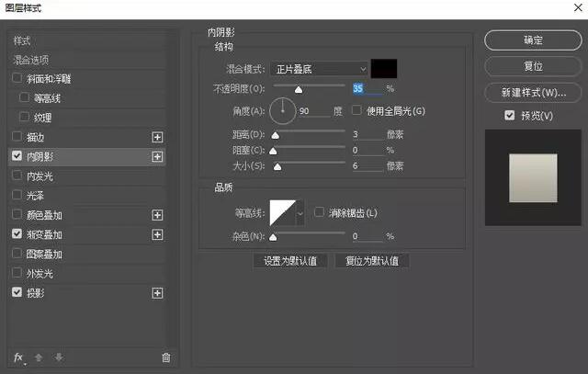Viewport: 588px width, 374px height.
Task: Enable the 斜面和浮雕 checkbox
Action: (x=17, y=79)
